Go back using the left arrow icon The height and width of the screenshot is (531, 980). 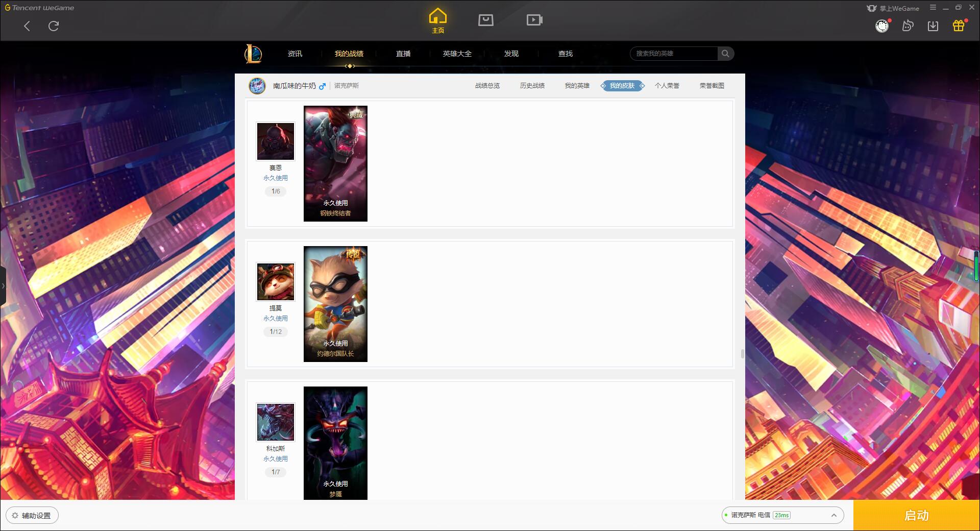coord(27,26)
